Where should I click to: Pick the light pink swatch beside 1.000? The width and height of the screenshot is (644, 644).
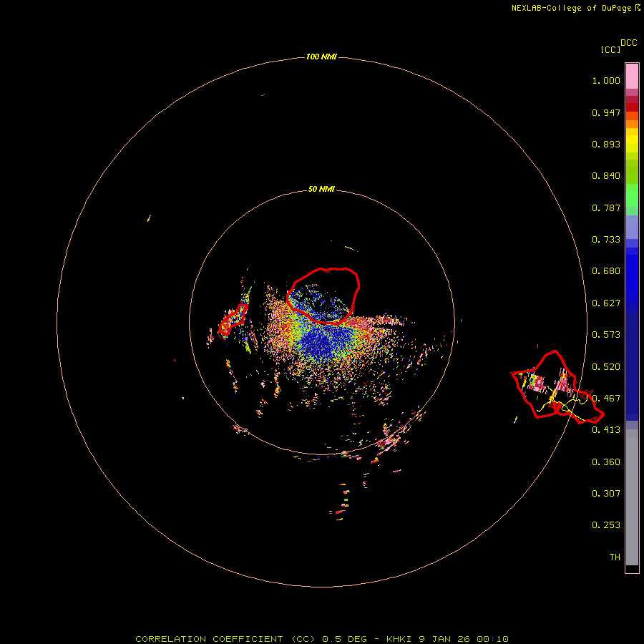tap(632, 77)
